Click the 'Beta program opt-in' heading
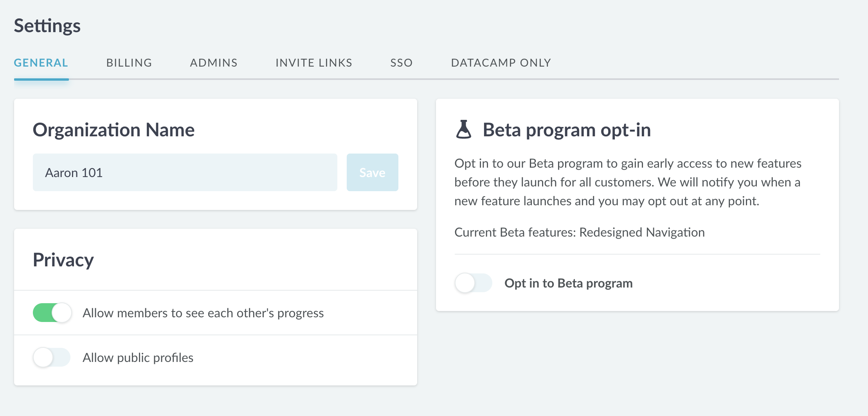 pos(566,130)
